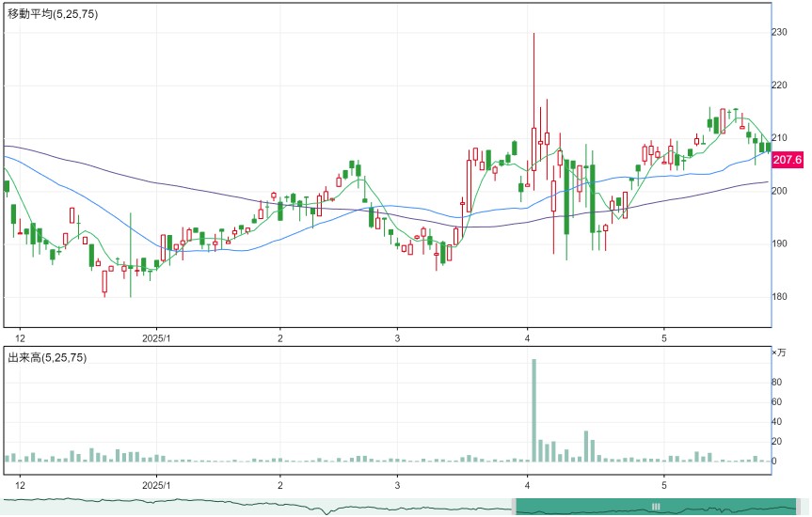Click the 4 month label under price chart
The width and height of the screenshot is (812, 517).
[x=527, y=338]
